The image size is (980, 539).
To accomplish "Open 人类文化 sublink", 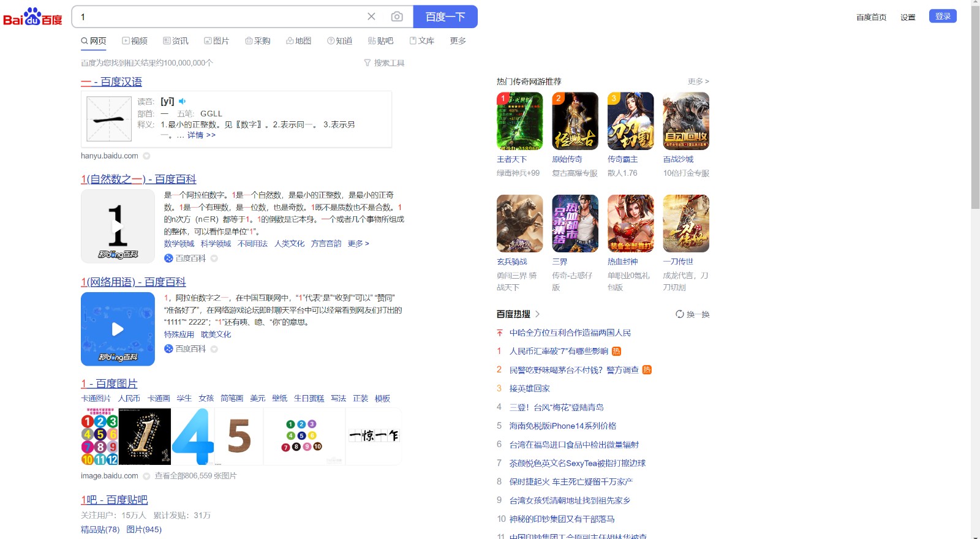I will pyautogui.click(x=289, y=244).
